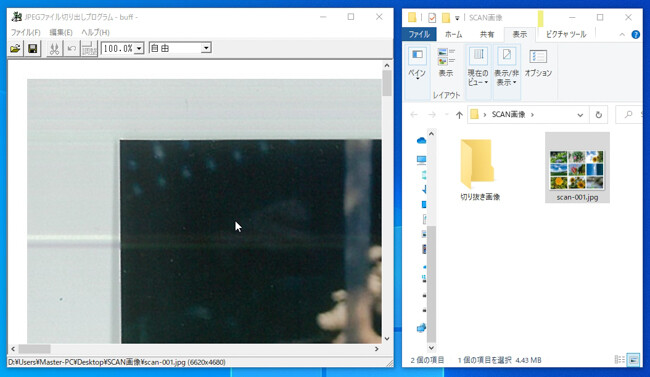Open folder オプション in the ribbon

[x=538, y=63]
